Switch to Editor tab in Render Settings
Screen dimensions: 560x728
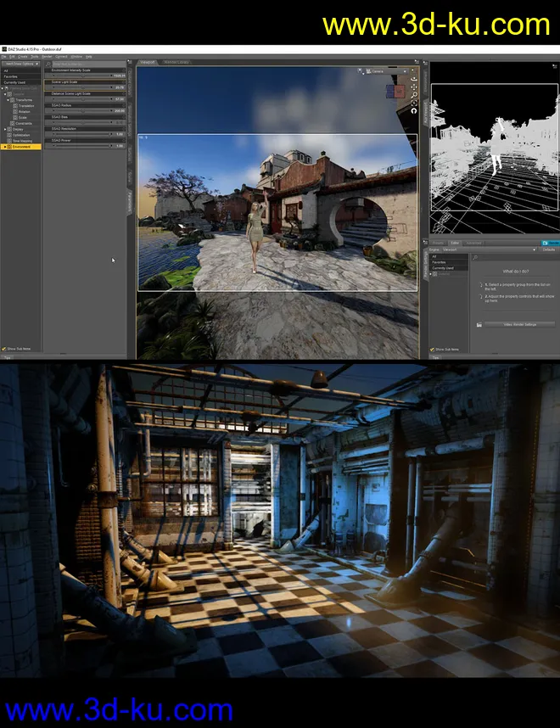pos(455,243)
